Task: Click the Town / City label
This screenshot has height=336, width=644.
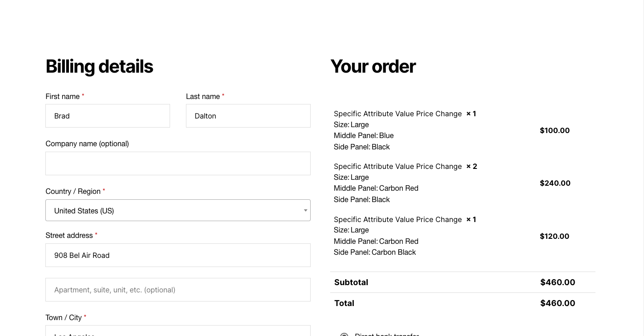Action: click(63, 317)
